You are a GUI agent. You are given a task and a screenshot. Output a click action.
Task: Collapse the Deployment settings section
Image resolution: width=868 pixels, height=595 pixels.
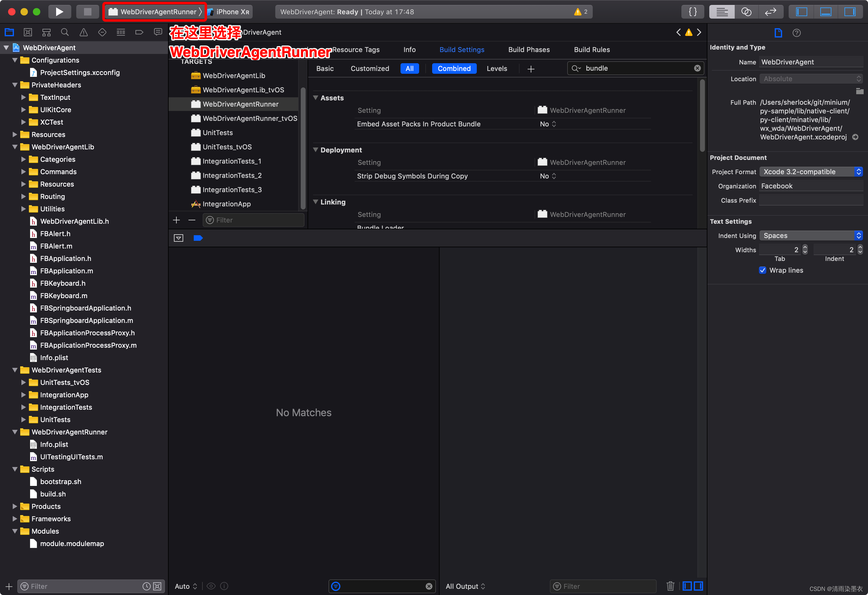pos(316,150)
